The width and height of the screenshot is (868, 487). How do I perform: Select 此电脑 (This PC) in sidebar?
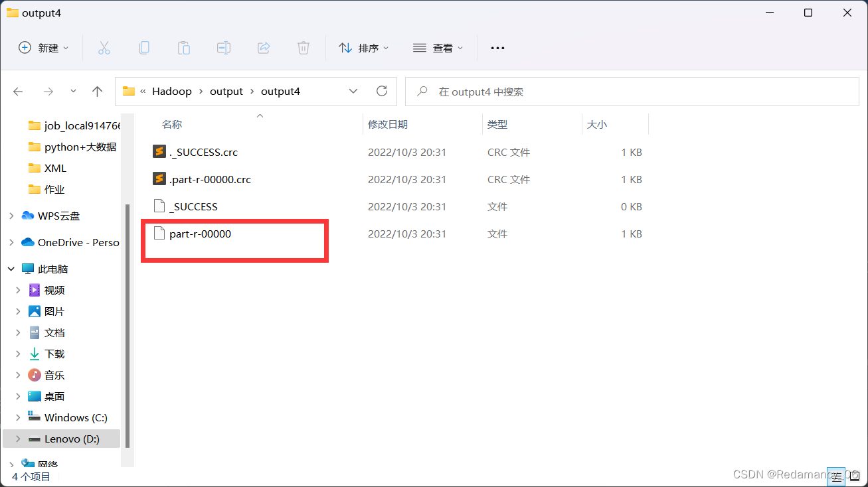point(45,269)
